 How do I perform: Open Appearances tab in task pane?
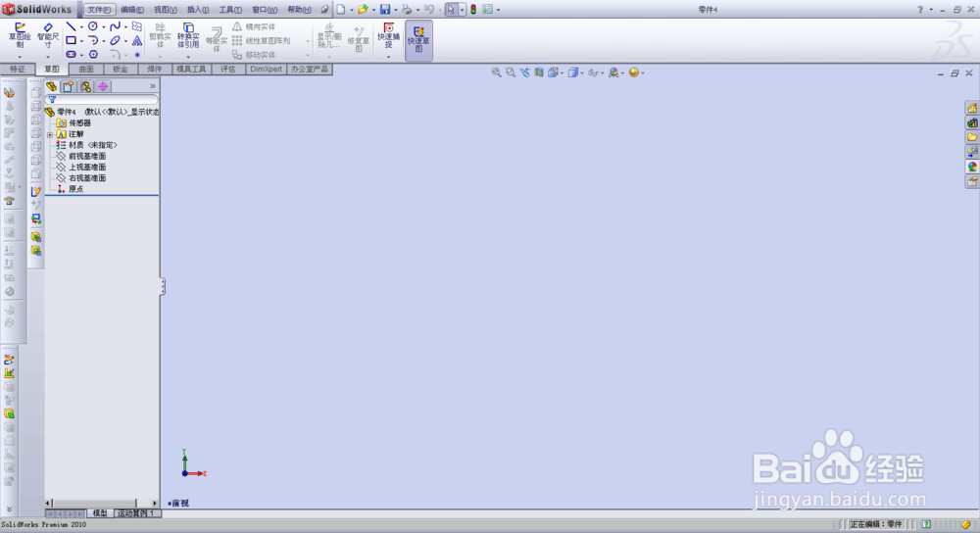tap(972, 167)
